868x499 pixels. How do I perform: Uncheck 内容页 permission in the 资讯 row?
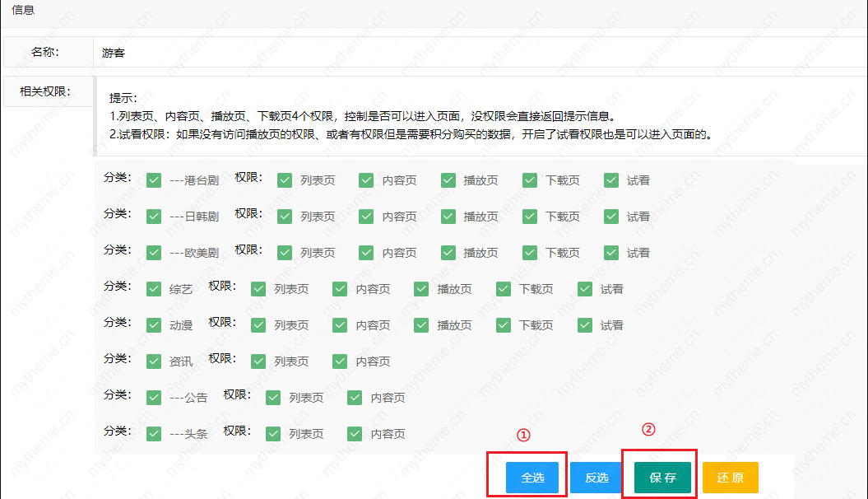(340, 361)
